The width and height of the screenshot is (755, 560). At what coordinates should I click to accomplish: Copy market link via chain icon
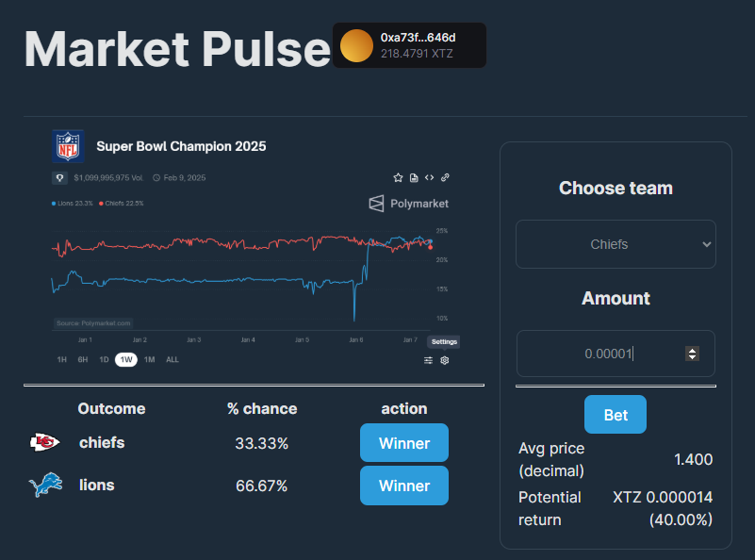point(445,177)
